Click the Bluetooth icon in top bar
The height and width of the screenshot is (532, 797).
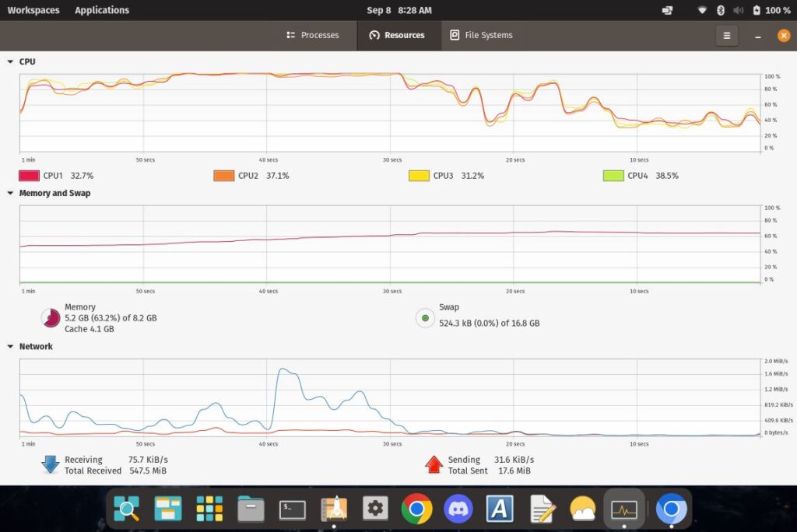point(720,10)
